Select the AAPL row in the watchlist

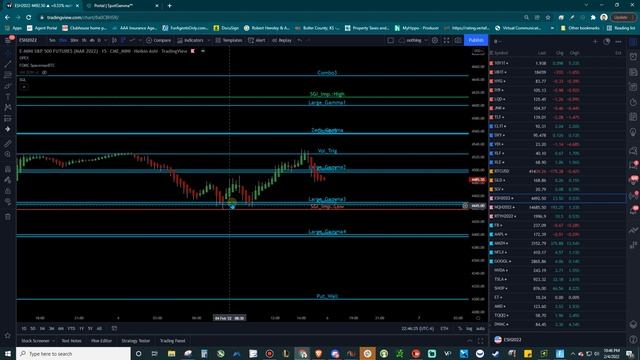point(557,234)
